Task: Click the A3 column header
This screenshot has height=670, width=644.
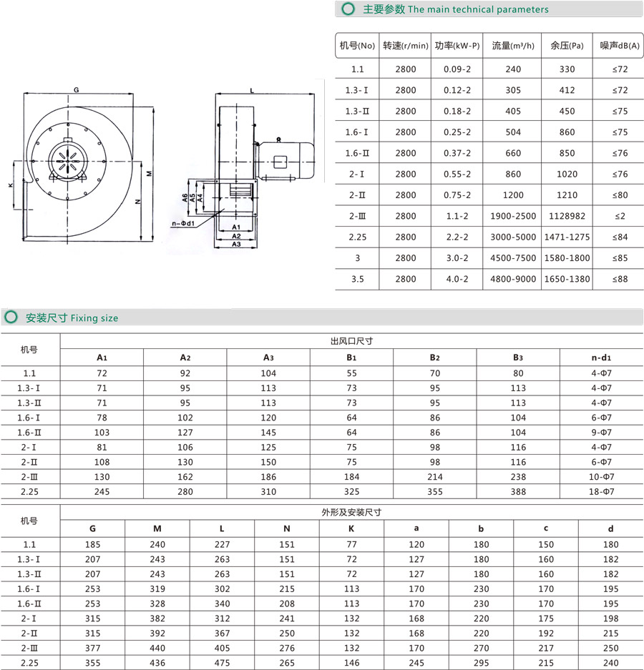Action: coord(268,358)
